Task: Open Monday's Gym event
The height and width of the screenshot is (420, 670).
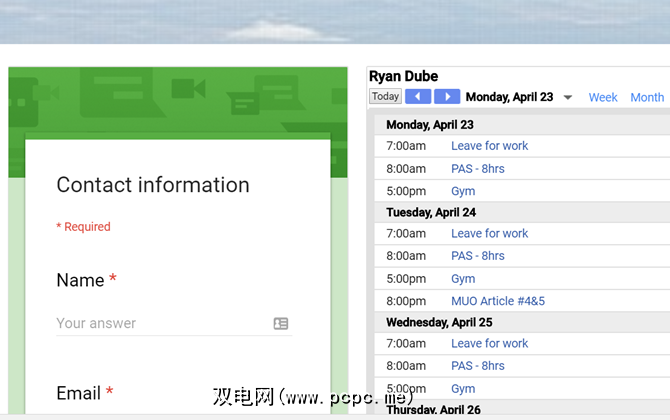Action: point(463,191)
